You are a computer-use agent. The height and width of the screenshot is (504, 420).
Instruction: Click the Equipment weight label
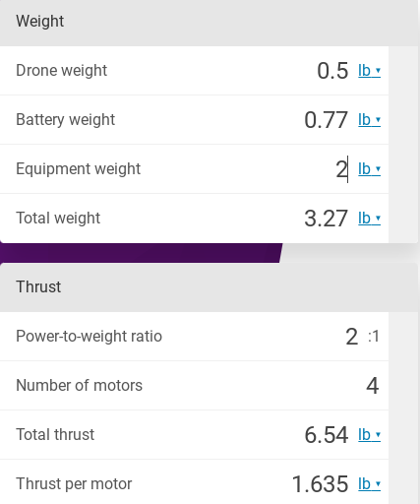79,169
